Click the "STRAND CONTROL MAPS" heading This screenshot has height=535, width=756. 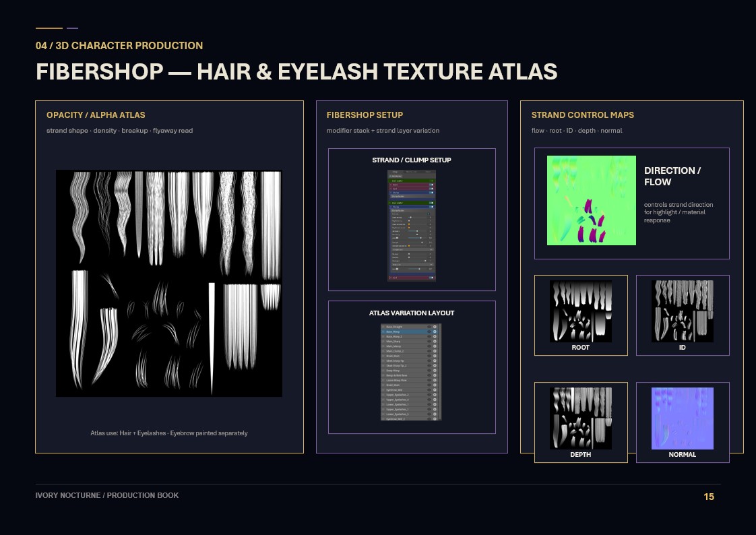tap(582, 115)
